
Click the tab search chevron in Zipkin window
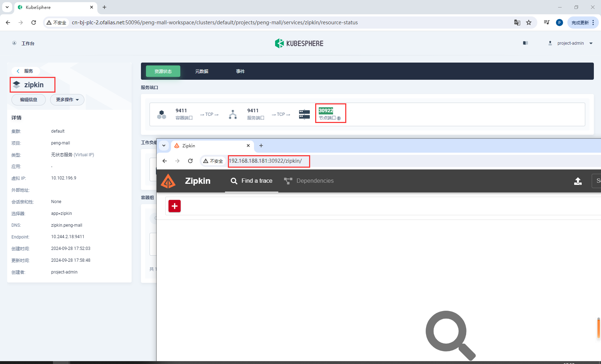[x=164, y=146]
